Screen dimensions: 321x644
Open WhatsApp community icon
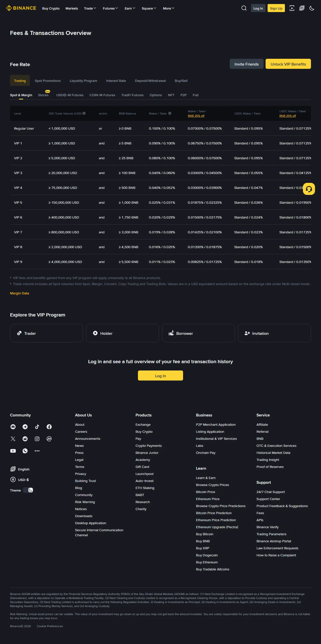coord(25,451)
